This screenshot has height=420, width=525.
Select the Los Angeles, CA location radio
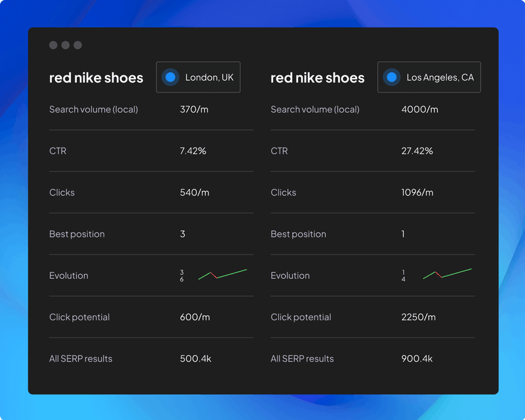[x=392, y=77]
